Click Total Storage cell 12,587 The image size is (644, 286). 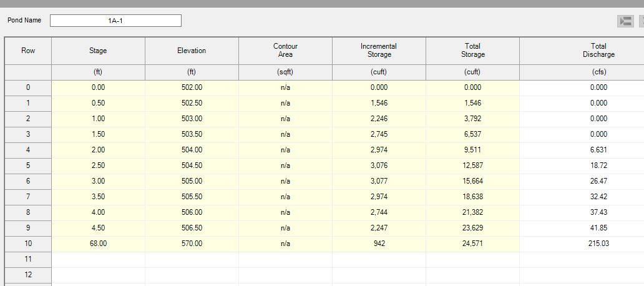click(x=473, y=165)
